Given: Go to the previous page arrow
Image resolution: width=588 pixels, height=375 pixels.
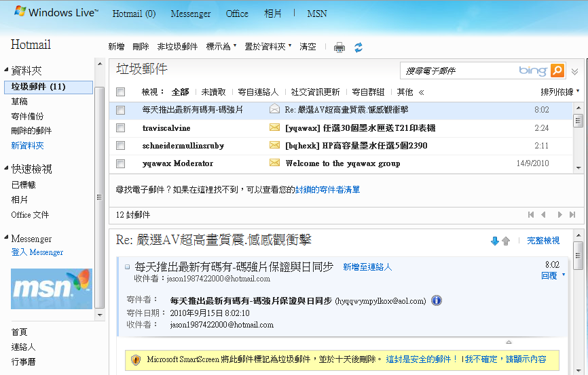Looking at the screenshot, I should (x=543, y=215).
